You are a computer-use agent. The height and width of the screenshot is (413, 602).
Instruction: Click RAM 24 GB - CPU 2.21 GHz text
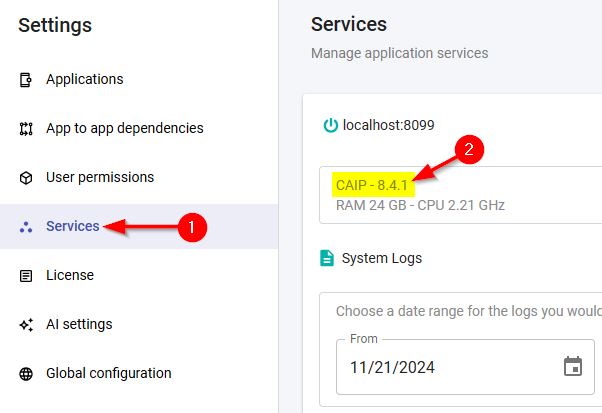tap(420, 205)
